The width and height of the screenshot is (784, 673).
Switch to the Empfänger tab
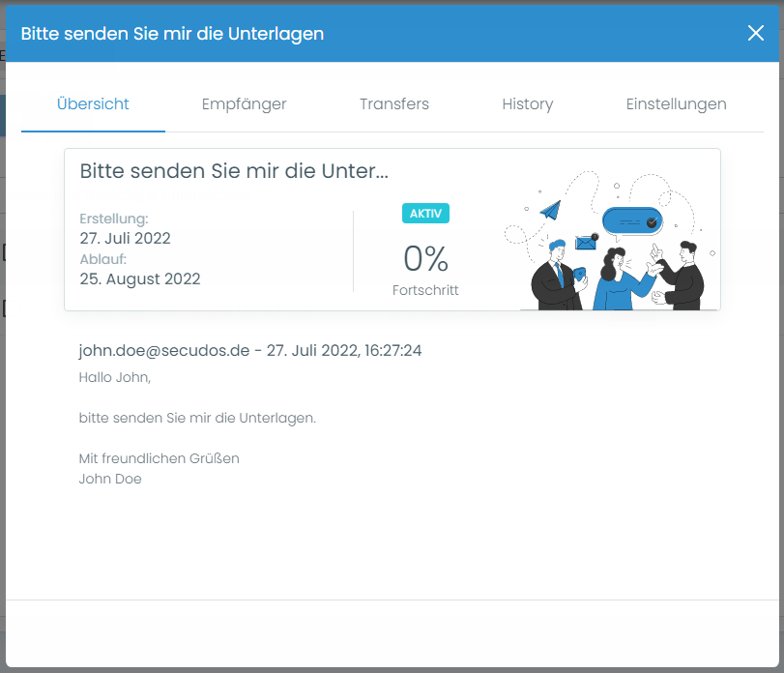244,103
